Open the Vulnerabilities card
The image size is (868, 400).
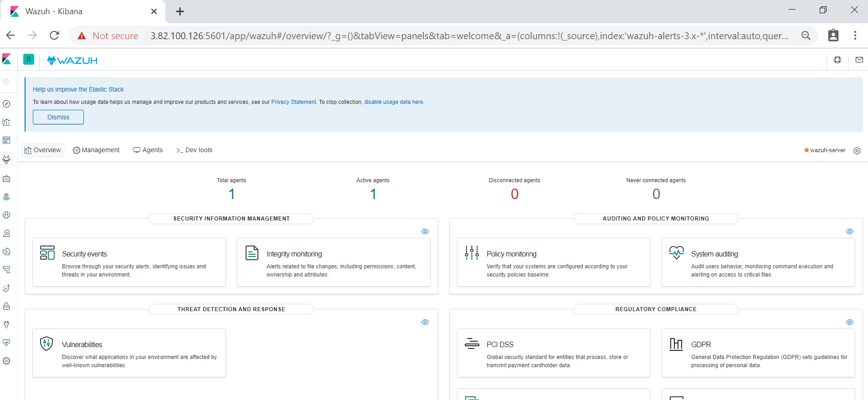coord(129,353)
